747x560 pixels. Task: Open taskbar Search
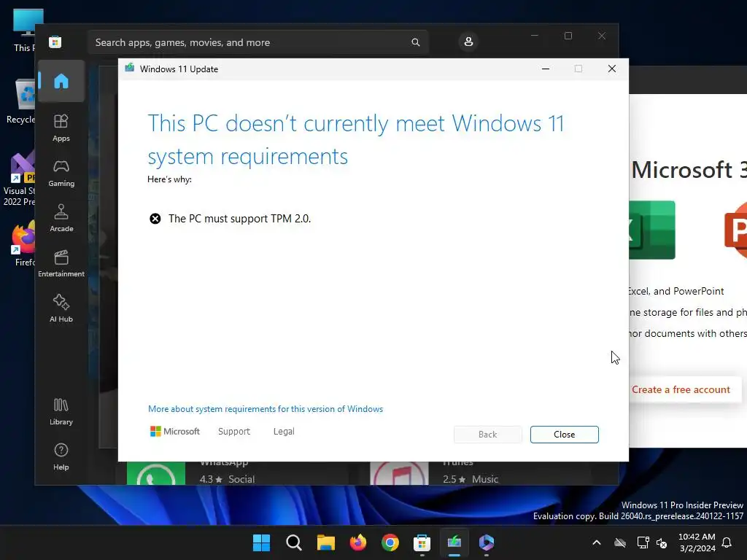pos(293,542)
